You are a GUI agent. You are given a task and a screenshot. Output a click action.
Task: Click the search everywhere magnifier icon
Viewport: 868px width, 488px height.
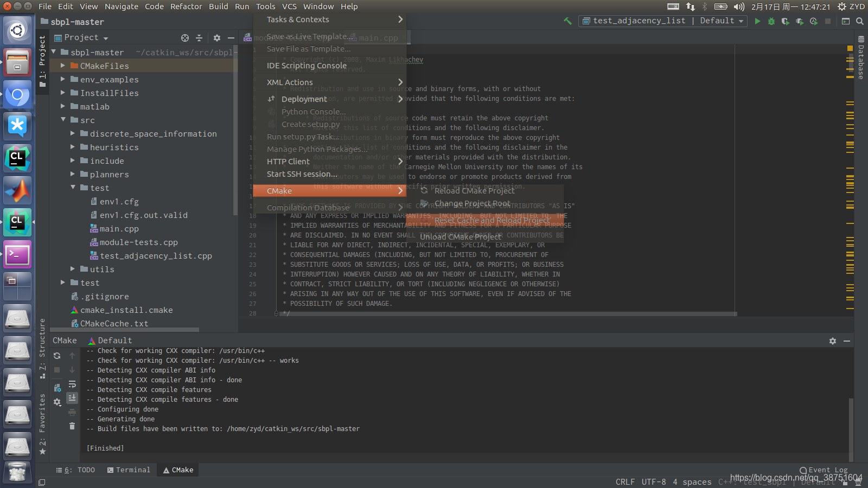click(x=859, y=21)
